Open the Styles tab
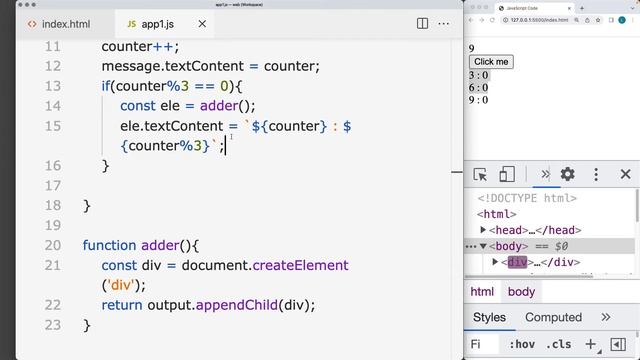The image size is (640, 360). 489,317
